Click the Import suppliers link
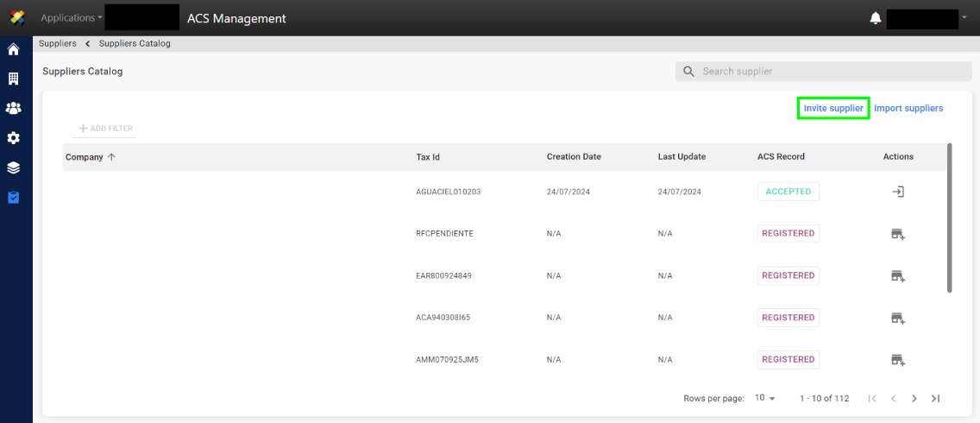Viewport: 980px width, 423px height. coord(908,108)
